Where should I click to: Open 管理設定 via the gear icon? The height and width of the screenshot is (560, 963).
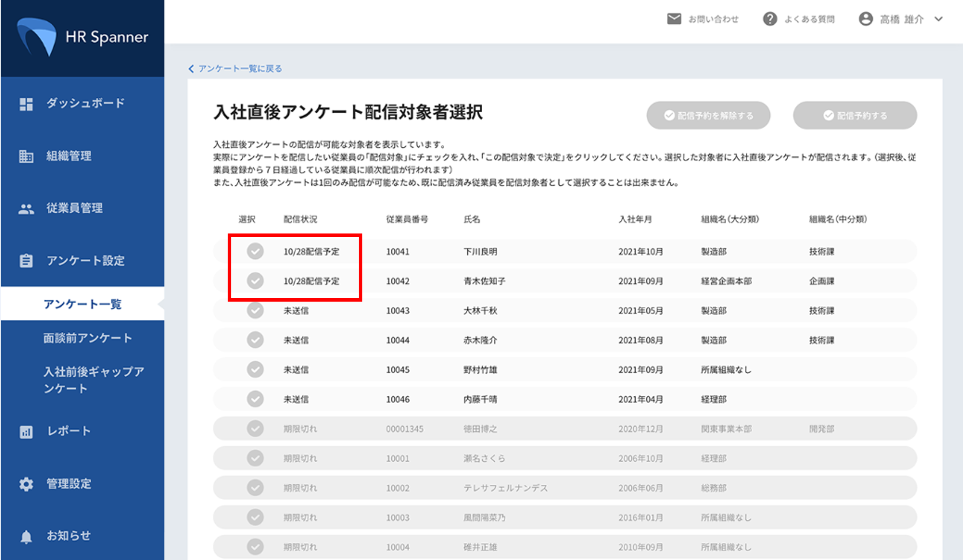[26, 484]
